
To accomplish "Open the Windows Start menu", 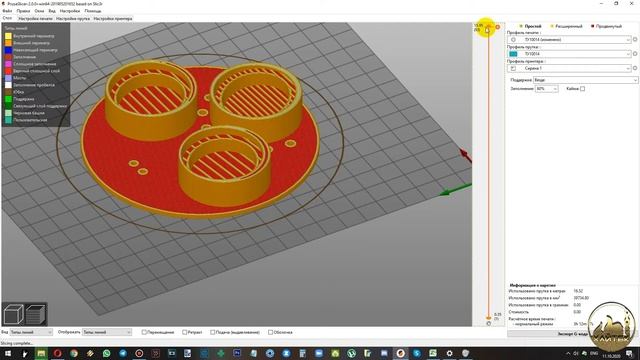I will pyautogui.click(x=8, y=353).
